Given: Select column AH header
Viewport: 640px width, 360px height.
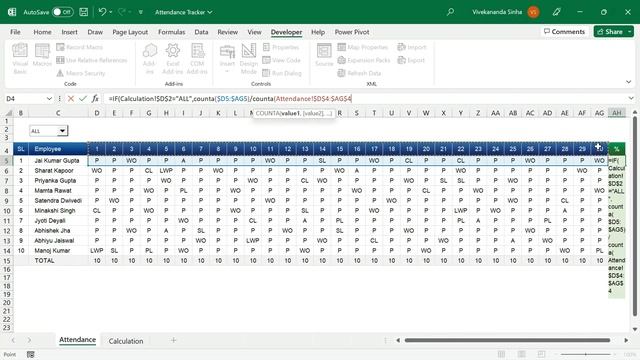Looking at the screenshot, I should click(617, 113).
